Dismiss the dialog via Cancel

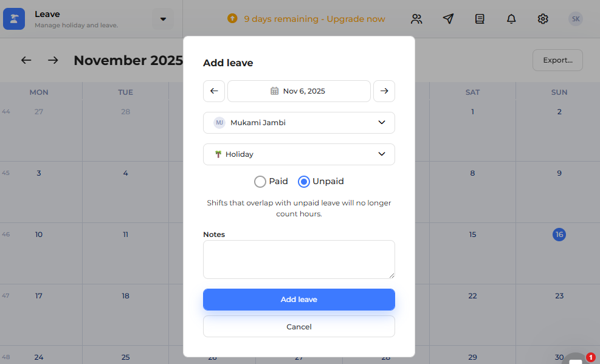click(298, 326)
